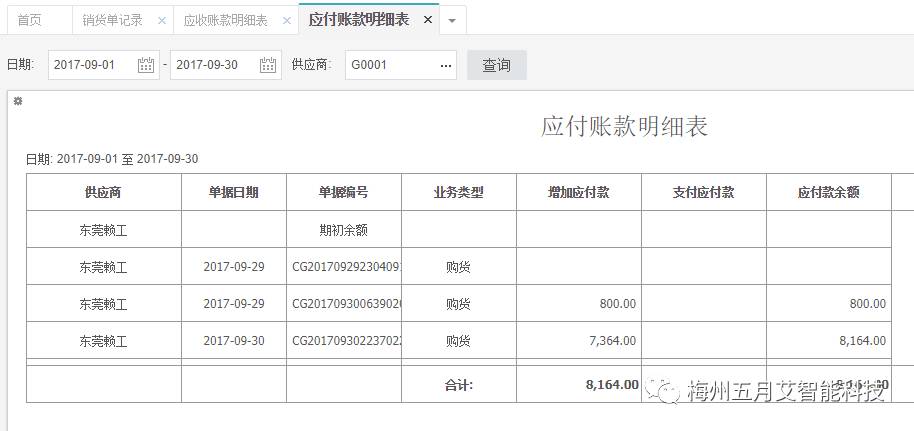Close the 应付账款明细表 tab

click(428, 20)
